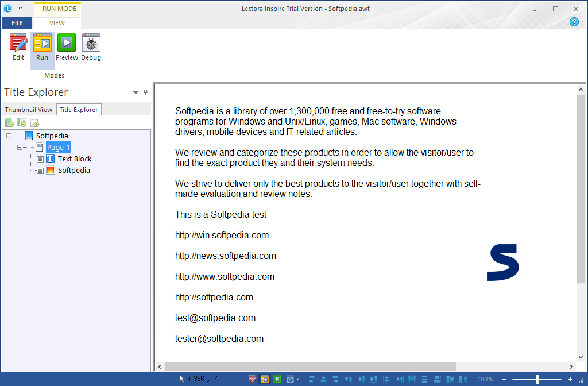Image resolution: width=588 pixels, height=386 pixels.
Task: Start Debug mode with the bug icon
Action: (91, 48)
